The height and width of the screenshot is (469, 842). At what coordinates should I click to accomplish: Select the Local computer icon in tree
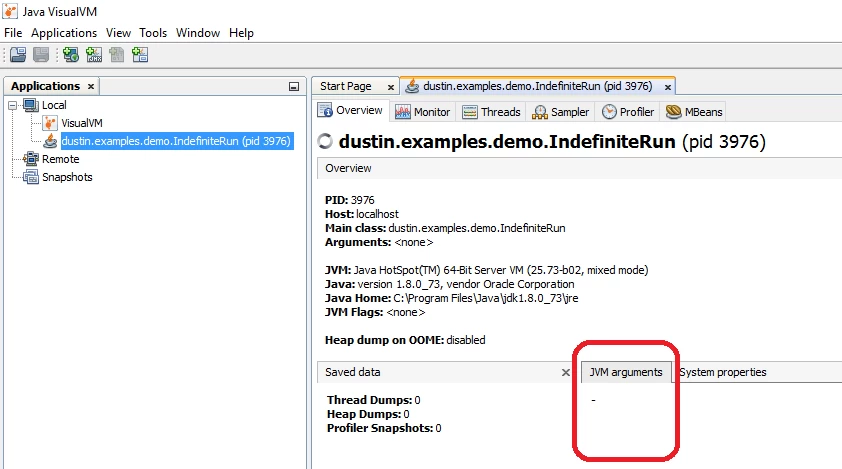31,105
